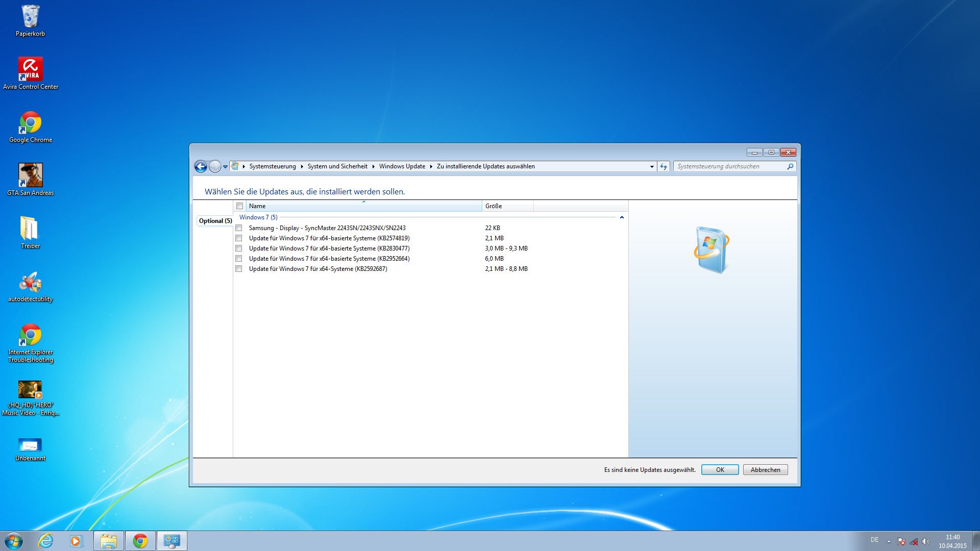Screen dimensions: 980x551
Task: Open Internet Explorer from the taskbar
Action: click(x=46, y=541)
